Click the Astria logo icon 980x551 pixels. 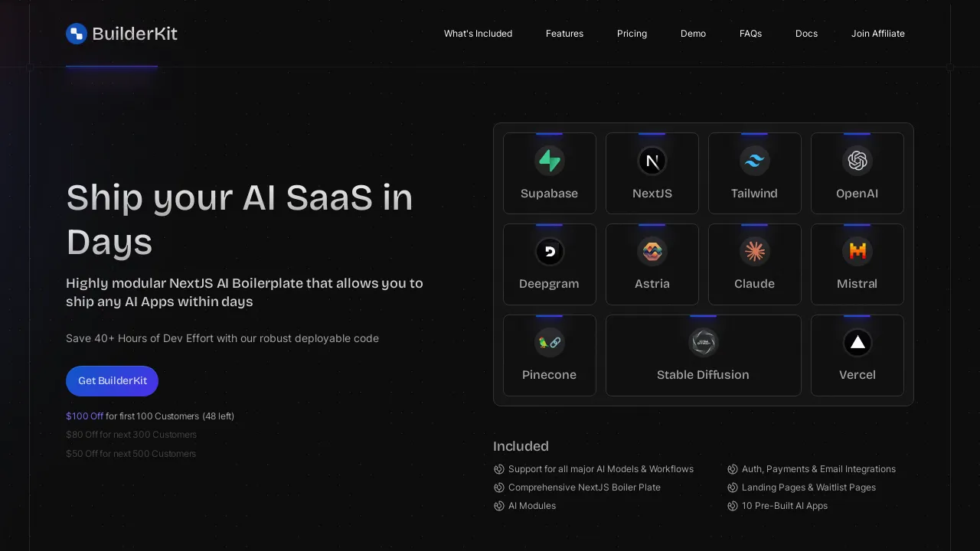pyautogui.click(x=652, y=251)
